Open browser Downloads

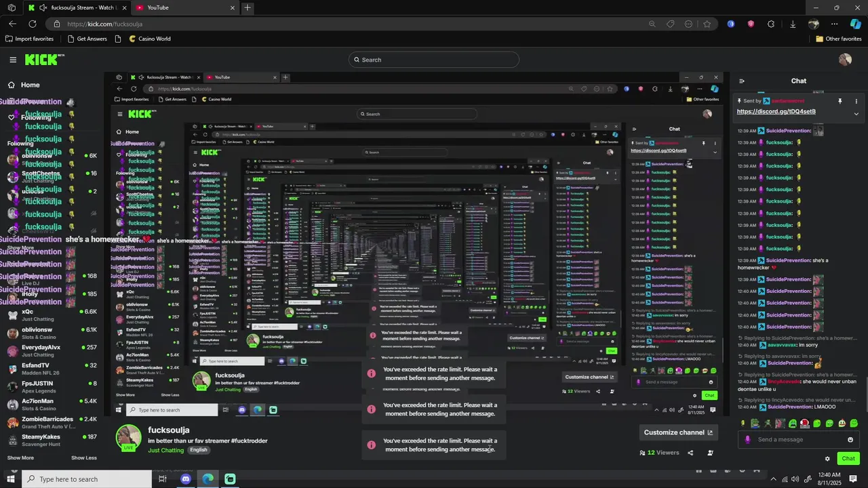[x=793, y=24]
